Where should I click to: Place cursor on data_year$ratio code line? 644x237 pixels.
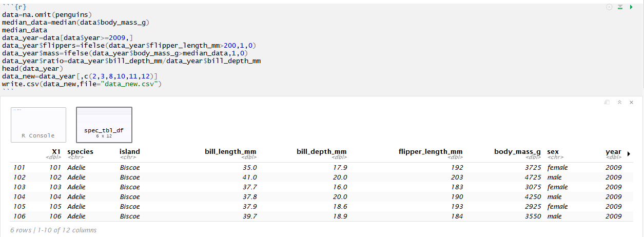pyautogui.click(x=131, y=61)
